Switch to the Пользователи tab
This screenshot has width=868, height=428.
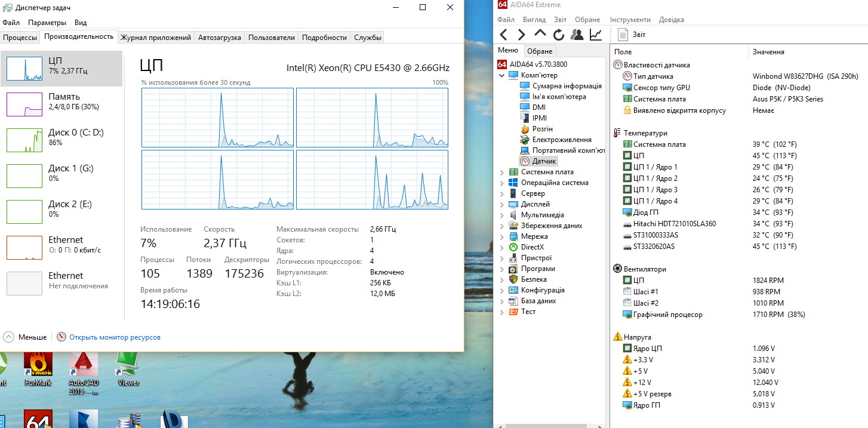272,37
